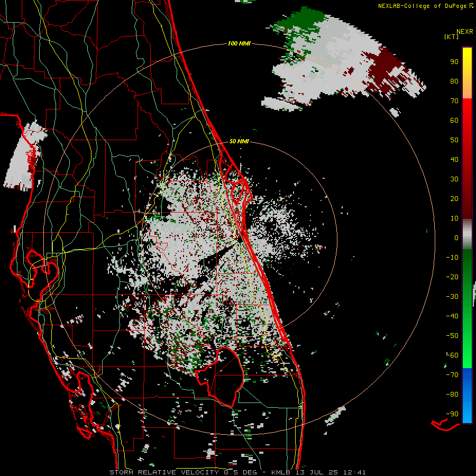Click the KMLB radar site identifier
476x476 pixels.
(281, 472)
